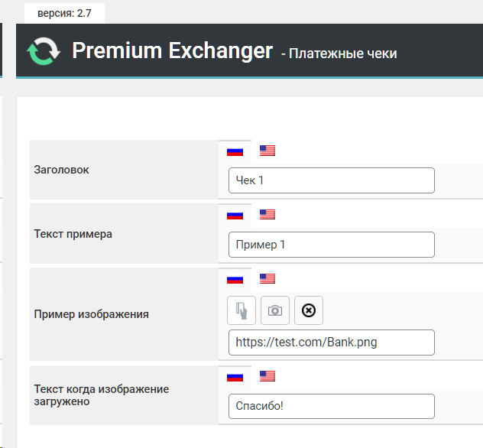This screenshot has height=448, width=483.
Task: Choose Russian flag for Пример изображения
Action: coord(235,279)
